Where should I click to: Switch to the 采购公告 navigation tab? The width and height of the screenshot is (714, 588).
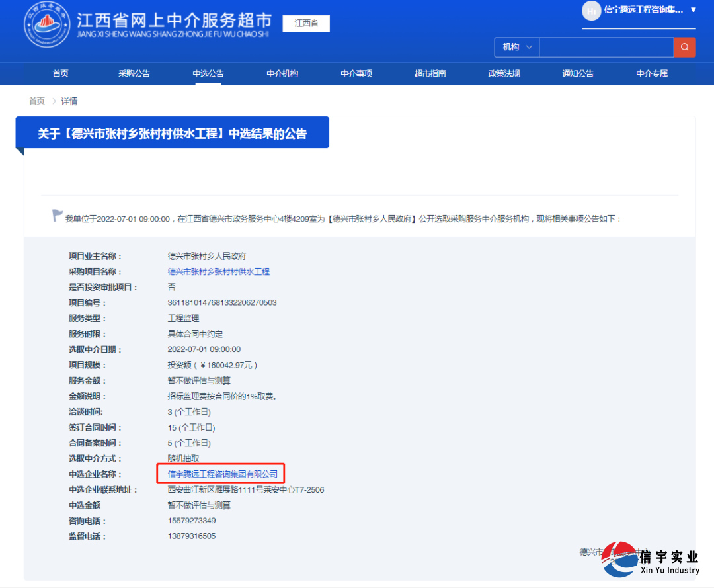(134, 73)
